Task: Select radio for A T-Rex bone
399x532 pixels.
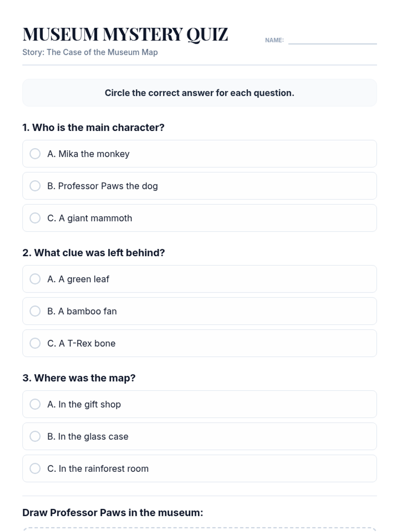Action: (x=35, y=343)
